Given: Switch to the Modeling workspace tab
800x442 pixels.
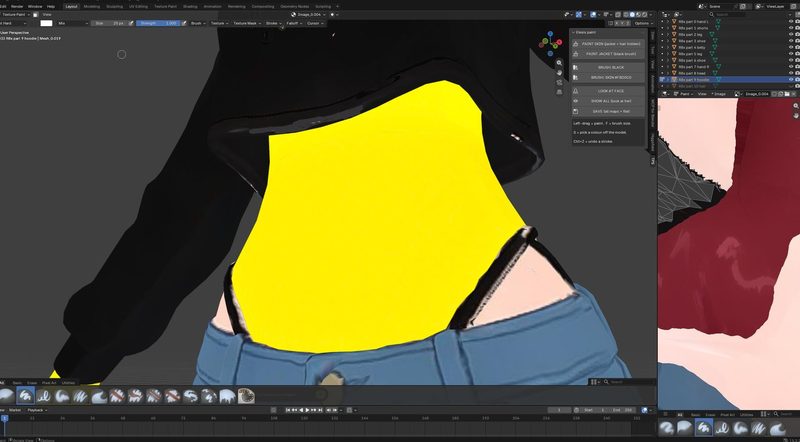Looking at the screenshot, I should pyautogui.click(x=91, y=6).
